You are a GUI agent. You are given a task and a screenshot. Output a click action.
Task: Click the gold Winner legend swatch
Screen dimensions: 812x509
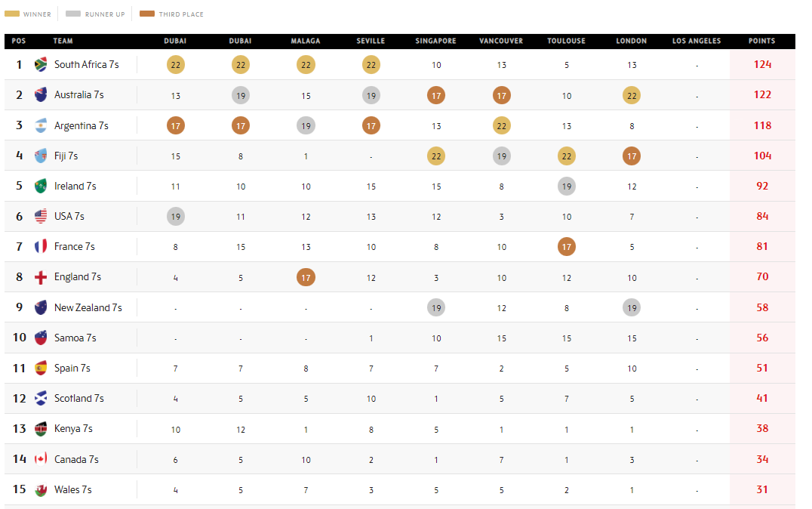pos(13,14)
